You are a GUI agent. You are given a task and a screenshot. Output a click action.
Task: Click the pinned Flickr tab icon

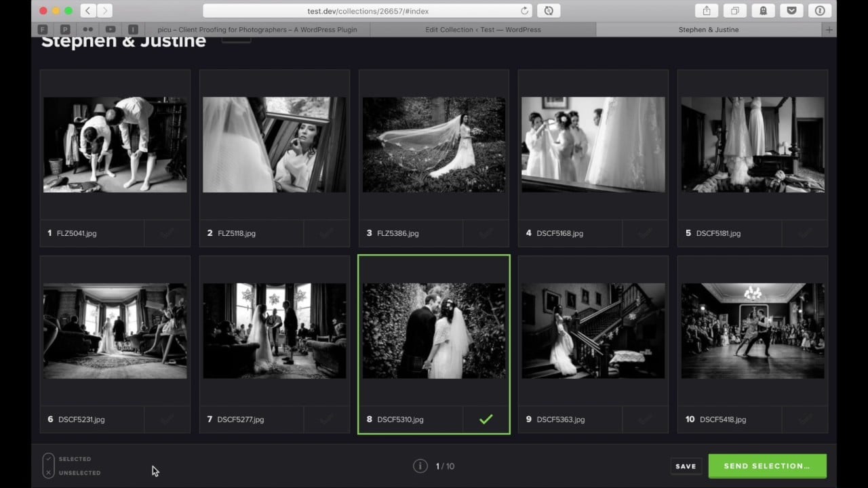87,30
